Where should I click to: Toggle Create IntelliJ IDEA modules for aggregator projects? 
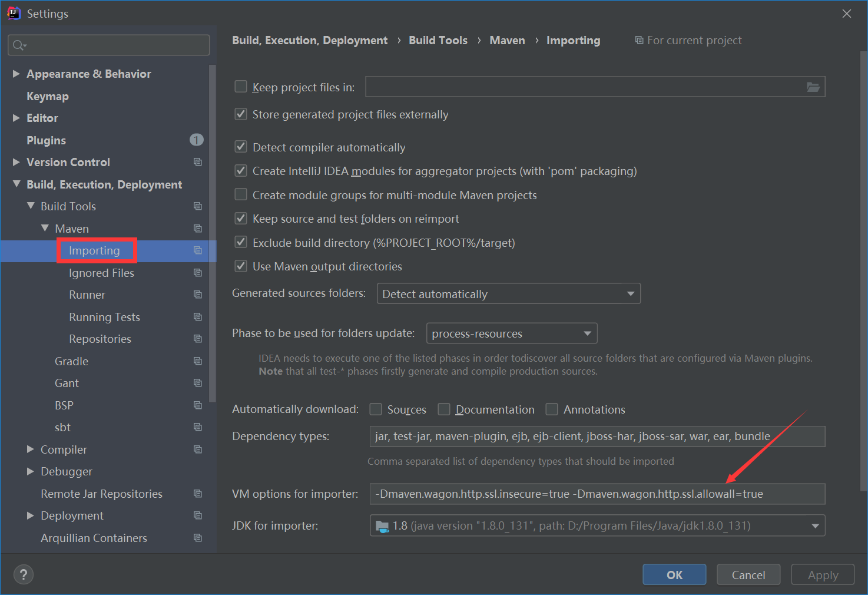(241, 171)
